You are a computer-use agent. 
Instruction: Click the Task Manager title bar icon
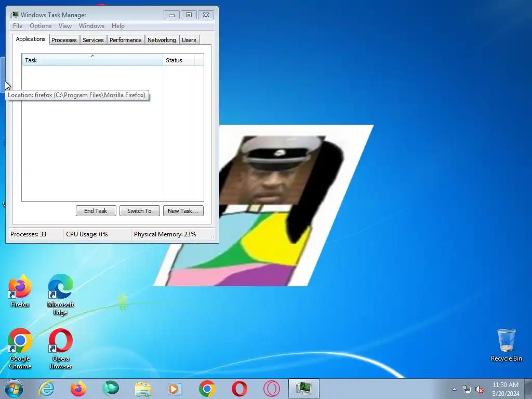coord(14,15)
